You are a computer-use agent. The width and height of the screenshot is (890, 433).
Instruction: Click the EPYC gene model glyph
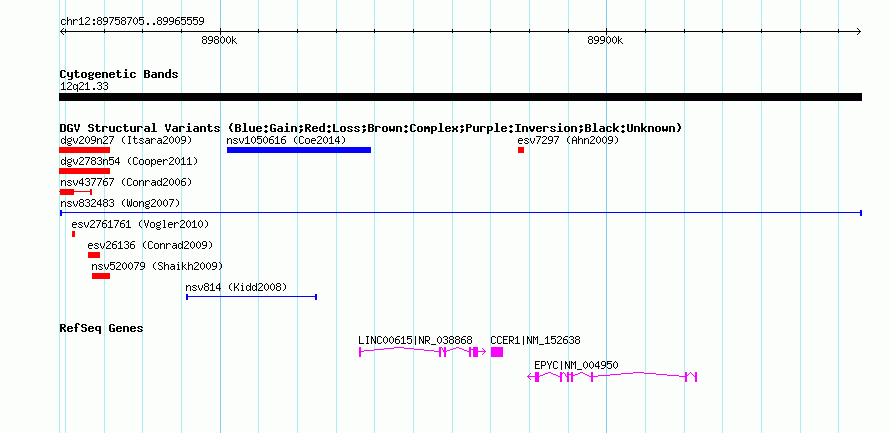click(612, 377)
